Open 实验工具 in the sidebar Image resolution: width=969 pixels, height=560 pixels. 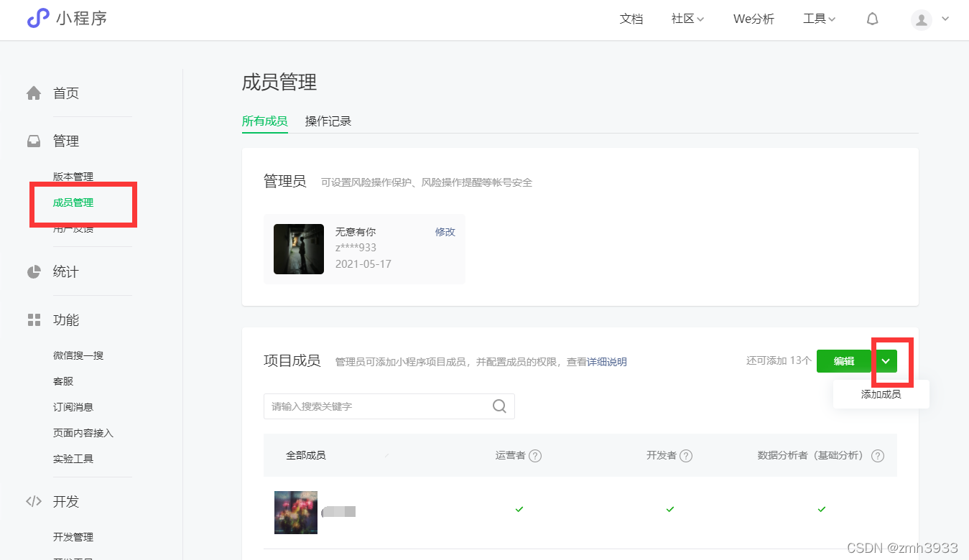tap(73, 459)
